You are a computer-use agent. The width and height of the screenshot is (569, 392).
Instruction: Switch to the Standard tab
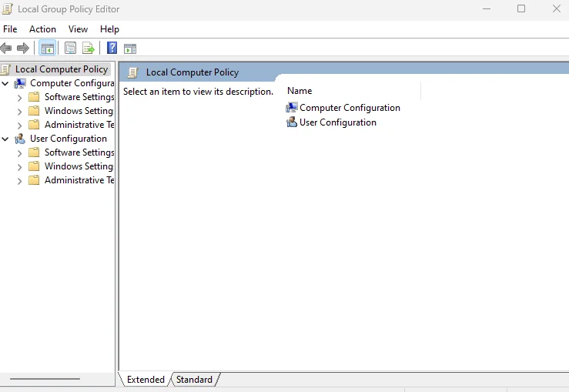tap(194, 380)
